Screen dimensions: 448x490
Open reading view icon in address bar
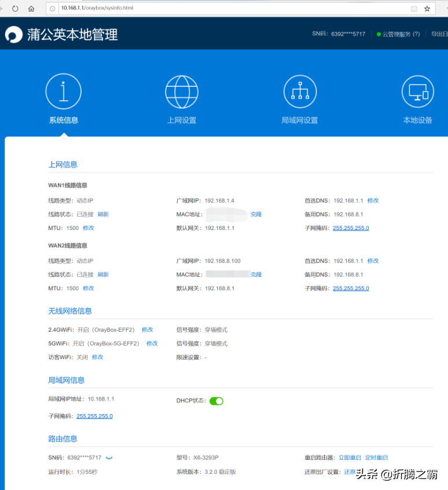click(x=414, y=9)
